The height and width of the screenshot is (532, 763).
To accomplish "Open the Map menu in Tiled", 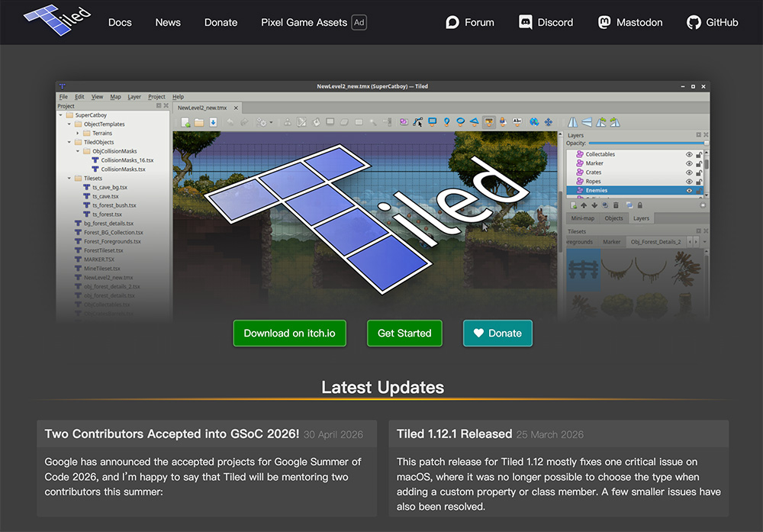I will [x=115, y=97].
